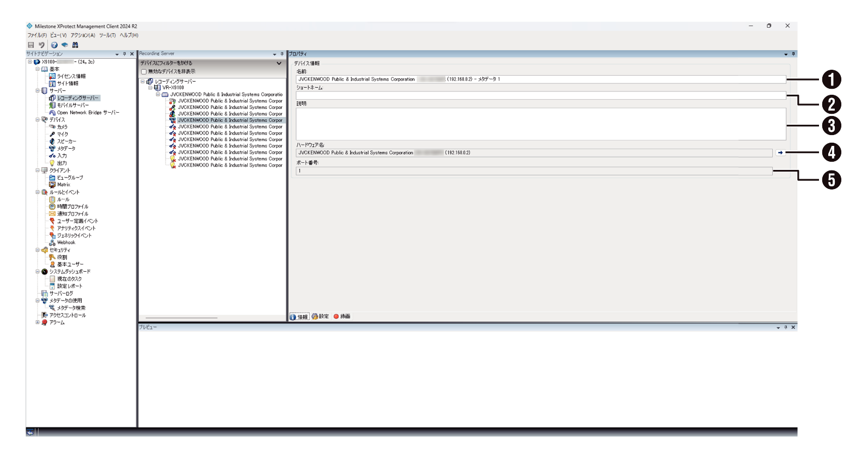Viewport: 868px width, 458px height.
Task: Open the Matrix node
Action: 64,185
